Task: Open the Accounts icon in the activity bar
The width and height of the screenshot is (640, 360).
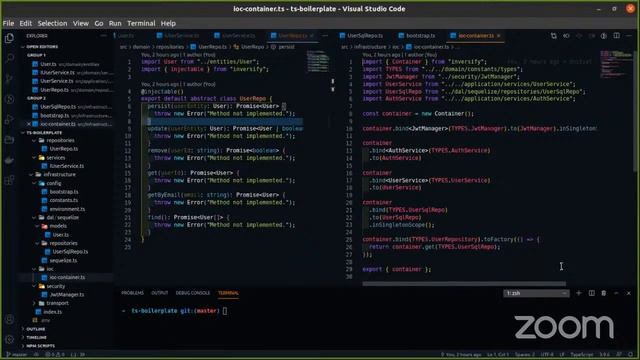Action: [9, 320]
